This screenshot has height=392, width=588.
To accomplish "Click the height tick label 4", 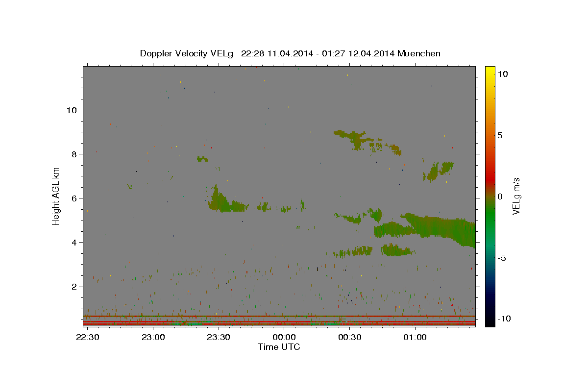I will [x=74, y=242].
